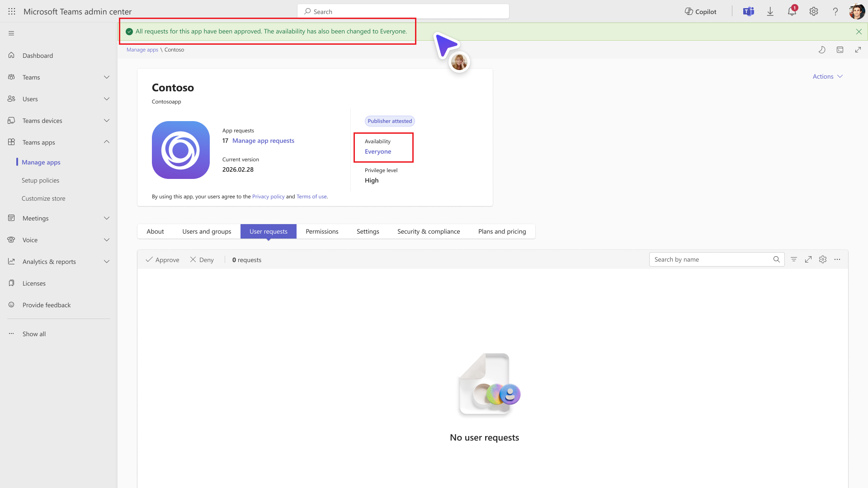
Task: Click the Everyone availability link
Action: (378, 151)
